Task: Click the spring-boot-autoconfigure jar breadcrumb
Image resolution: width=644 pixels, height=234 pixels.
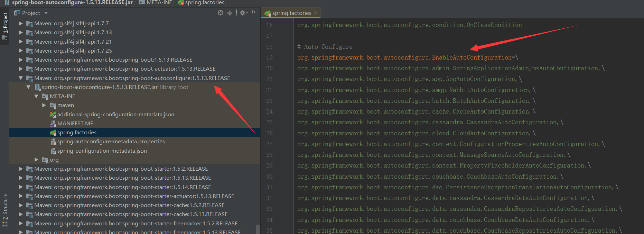Action: (x=69, y=3)
